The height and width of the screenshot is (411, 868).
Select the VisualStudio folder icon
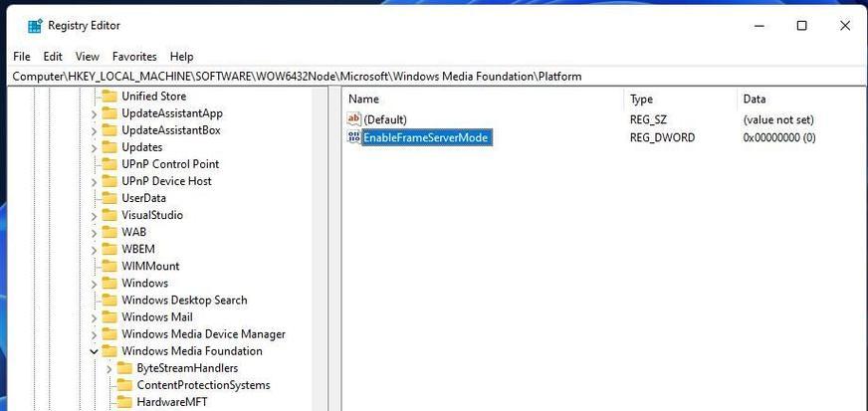[109, 215]
